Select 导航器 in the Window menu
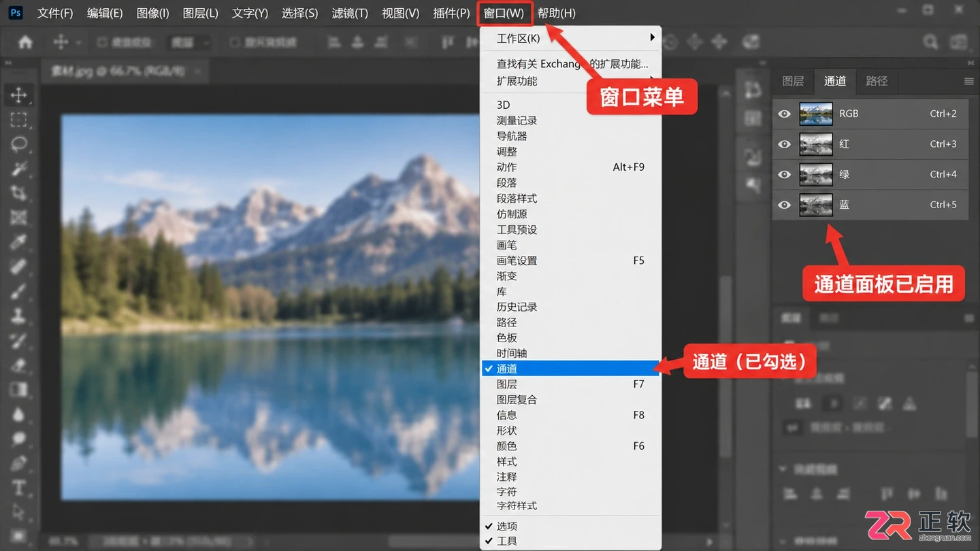 coord(571,136)
